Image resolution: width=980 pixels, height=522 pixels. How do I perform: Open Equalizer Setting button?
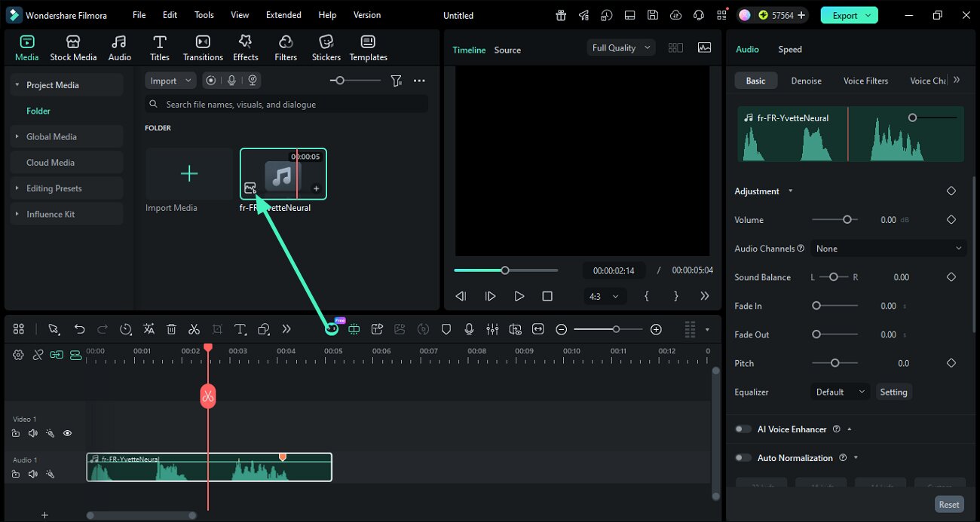pyautogui.click(x=893, y=392)
